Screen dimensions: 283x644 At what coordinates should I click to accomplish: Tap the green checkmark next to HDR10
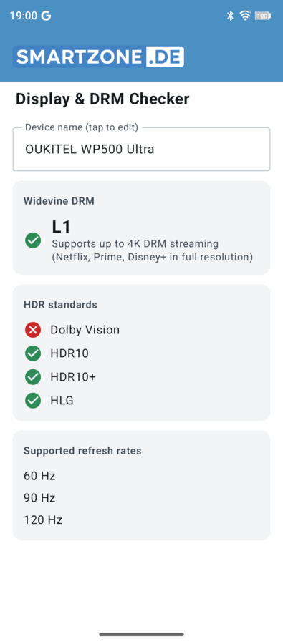coord(33,353)
